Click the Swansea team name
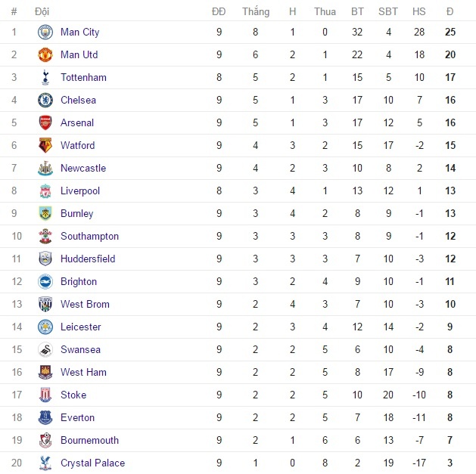Image resolution: width=476 pixels, height=474 pixels. [80, 349]
